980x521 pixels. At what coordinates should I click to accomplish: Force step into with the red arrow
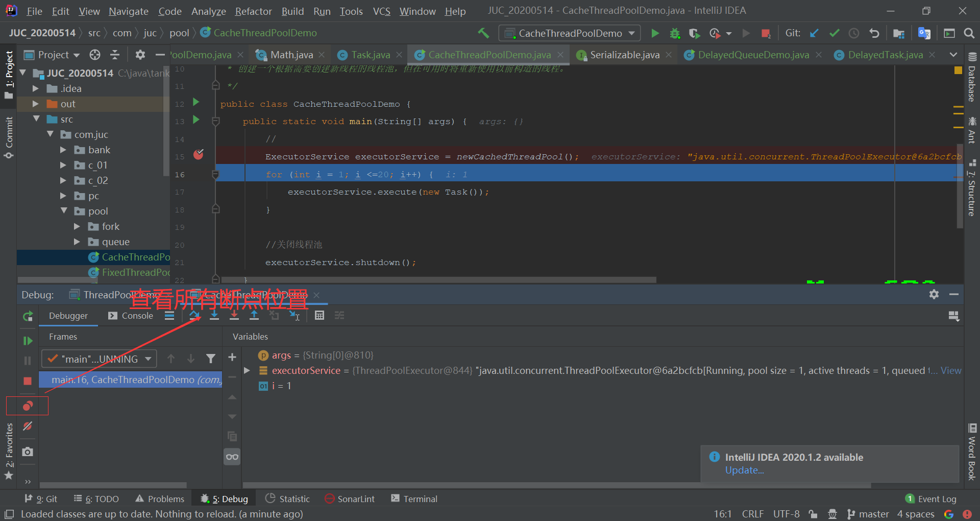(x=234, y=316)
